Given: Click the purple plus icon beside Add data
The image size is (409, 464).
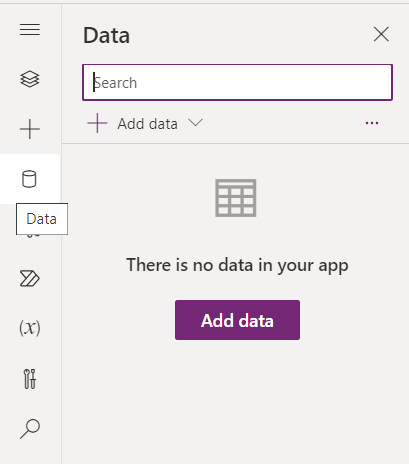Looking at the screenshot, I should pos(97,123).
